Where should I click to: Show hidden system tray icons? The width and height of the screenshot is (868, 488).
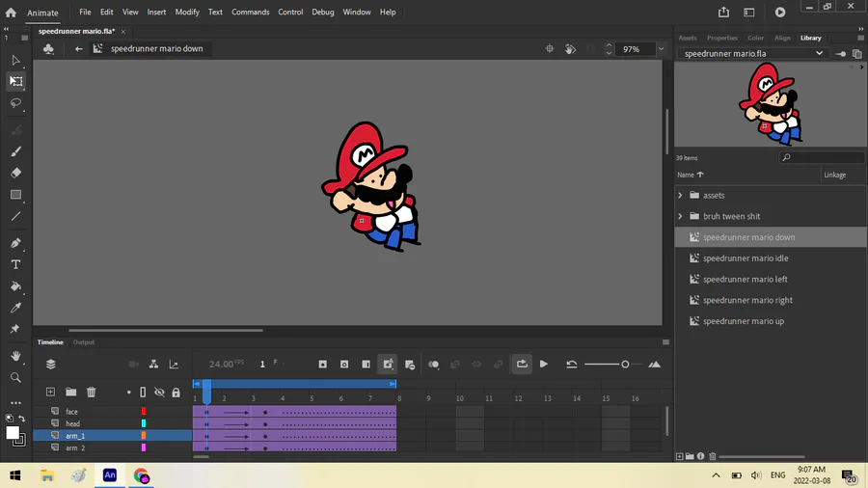pos(716,475)
